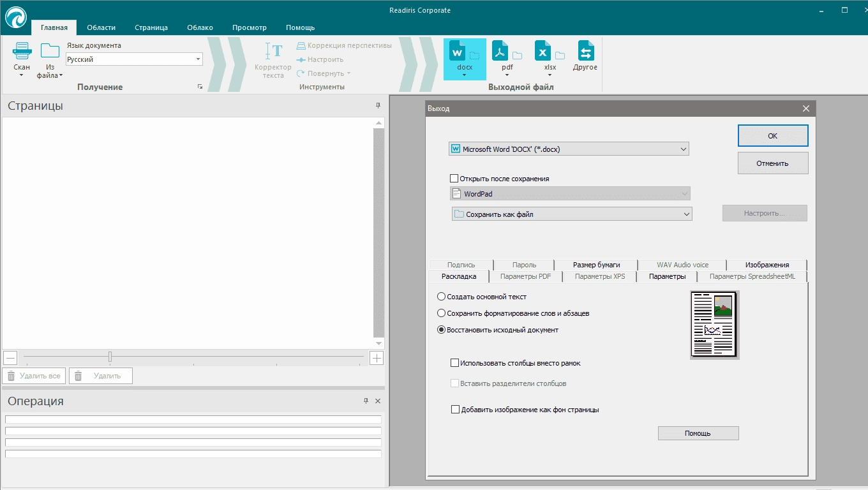Open the Из файла folder icon

[50, 51]
